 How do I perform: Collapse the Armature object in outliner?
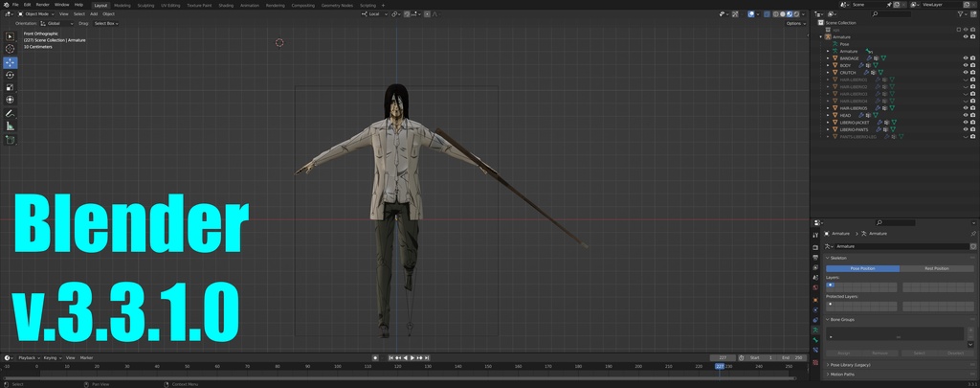pos(821,37)
